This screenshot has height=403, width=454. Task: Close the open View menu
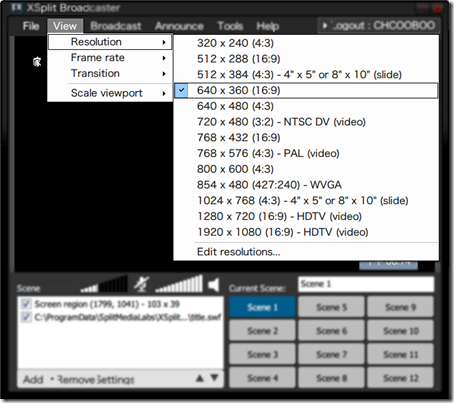(65, 26)
